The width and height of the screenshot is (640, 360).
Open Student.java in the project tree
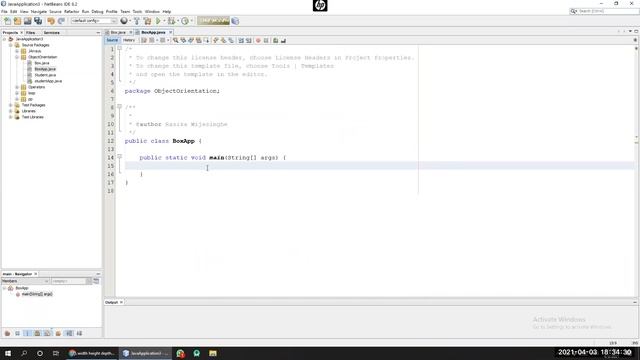coord(45,75)
